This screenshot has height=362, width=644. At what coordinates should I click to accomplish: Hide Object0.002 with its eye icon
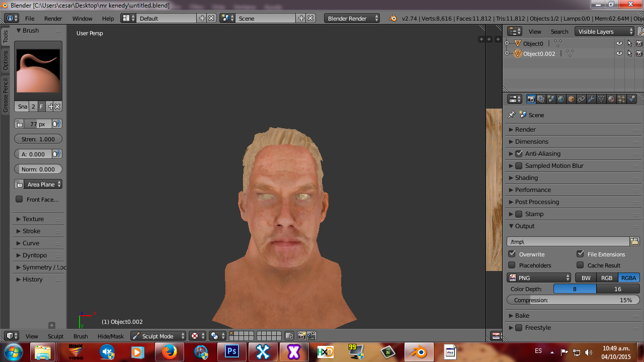tap(619, 53)
